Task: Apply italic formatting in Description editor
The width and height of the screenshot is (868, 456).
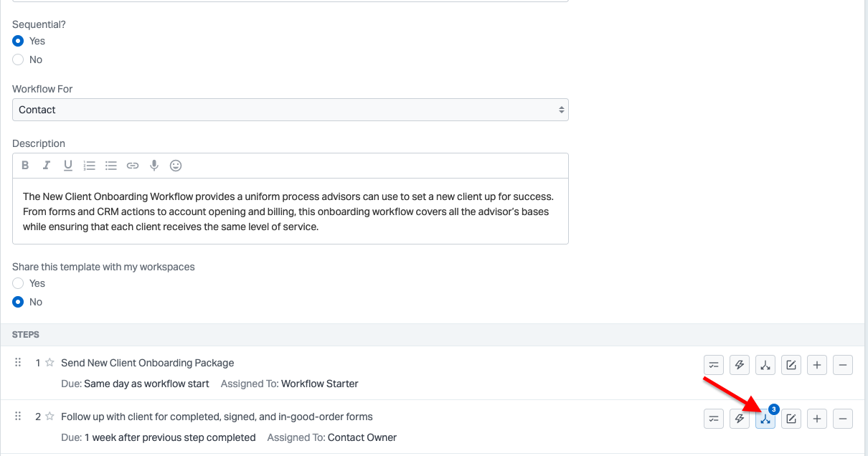Action: click(47, 166)
